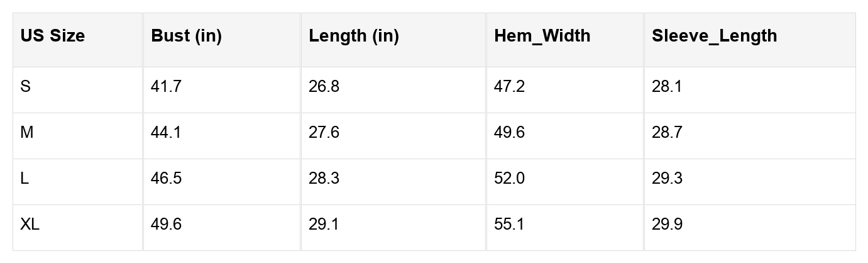868x263 pixels.
Task: Select the Sleeve_Length column header
Action: coord(715,36)
